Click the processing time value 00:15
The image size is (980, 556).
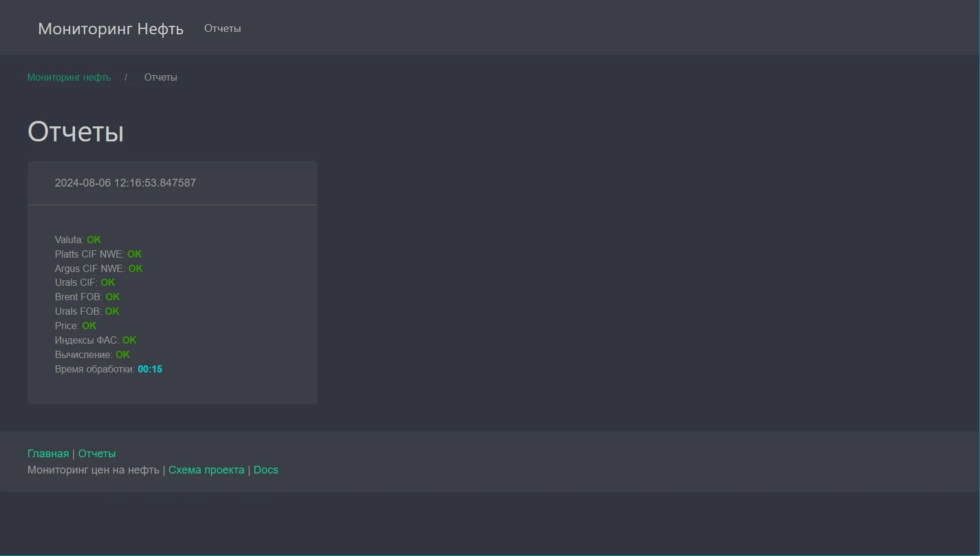point(150,369)
